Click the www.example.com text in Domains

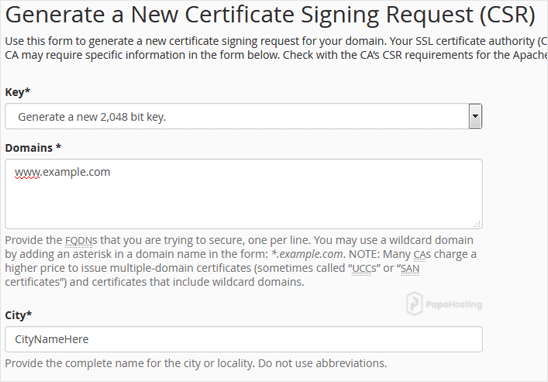[x=63, y=172]
